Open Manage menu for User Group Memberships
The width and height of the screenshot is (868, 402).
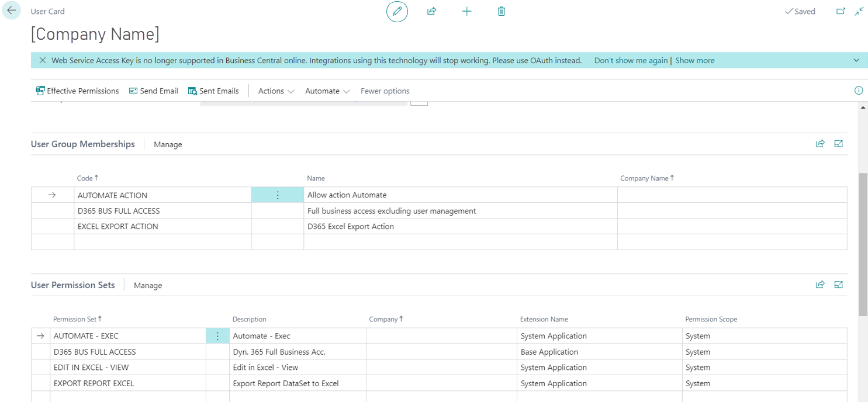[x=168, y=144]
